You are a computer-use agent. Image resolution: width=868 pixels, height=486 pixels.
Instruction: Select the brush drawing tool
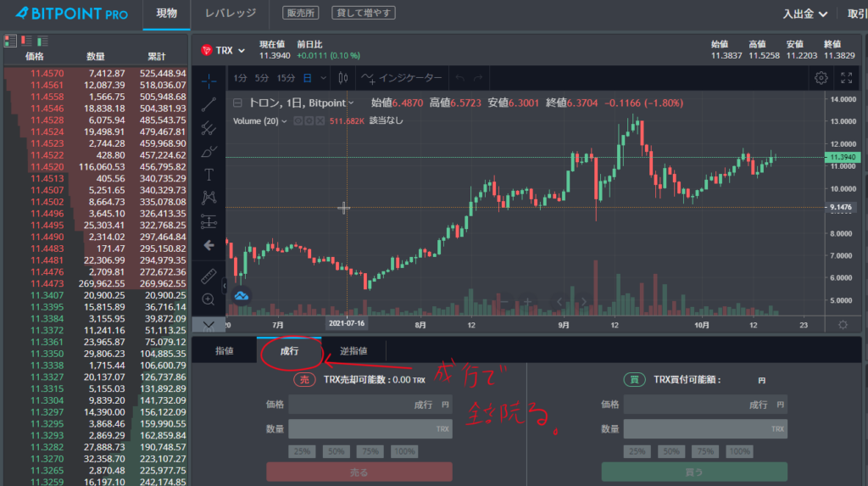coord(209,151)
